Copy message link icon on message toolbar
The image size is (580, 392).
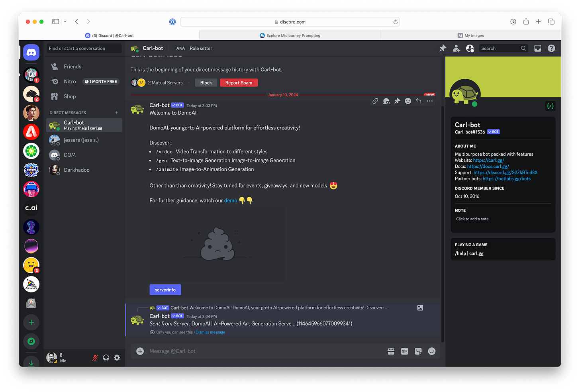375,101
